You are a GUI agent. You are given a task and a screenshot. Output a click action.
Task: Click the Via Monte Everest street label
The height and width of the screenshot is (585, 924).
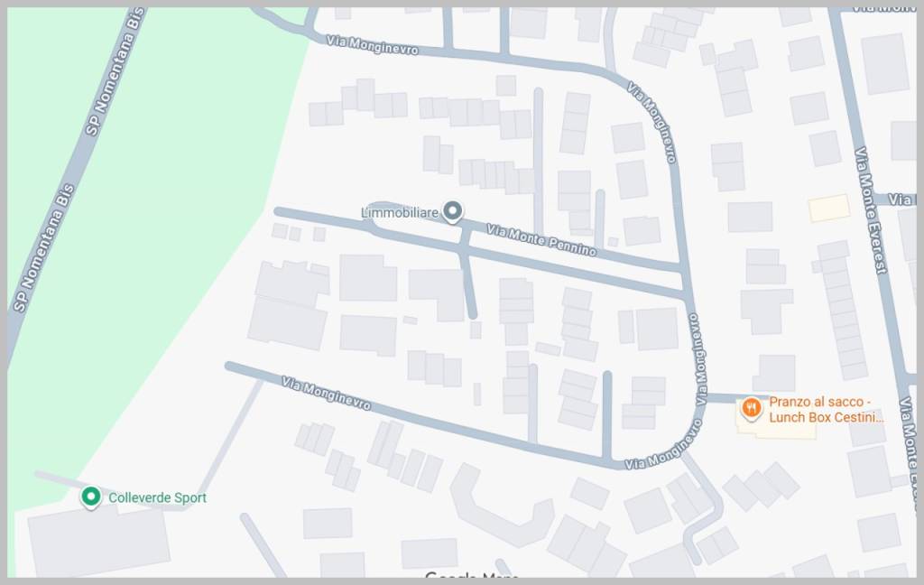tap(872, 210)
